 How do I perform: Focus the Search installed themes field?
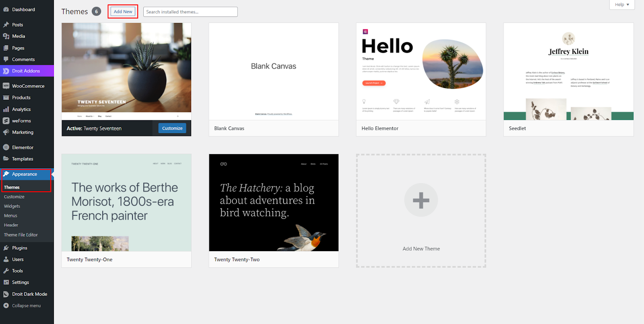pos(190,12)
